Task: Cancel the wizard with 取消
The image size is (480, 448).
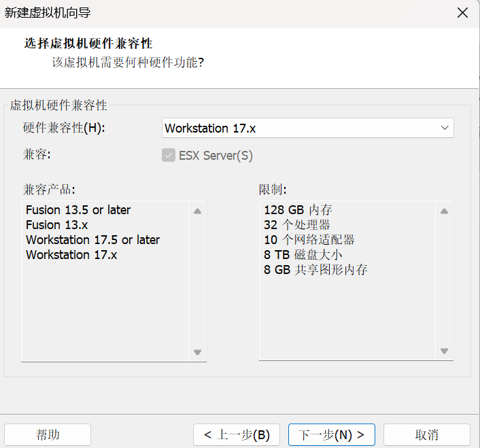Action: click(427, 434)
